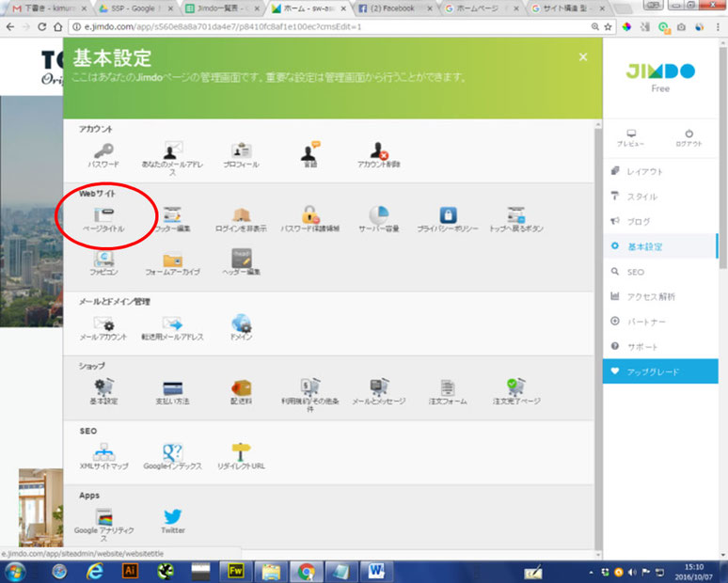Click the Jimdo logo
Viewport: 728px width, 583px height.
(x=660, y=71)
